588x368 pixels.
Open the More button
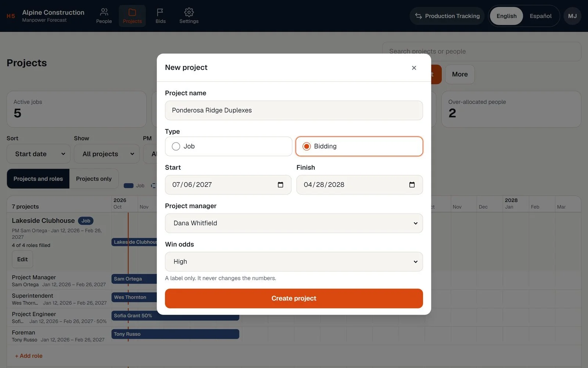tap(460, 74)
